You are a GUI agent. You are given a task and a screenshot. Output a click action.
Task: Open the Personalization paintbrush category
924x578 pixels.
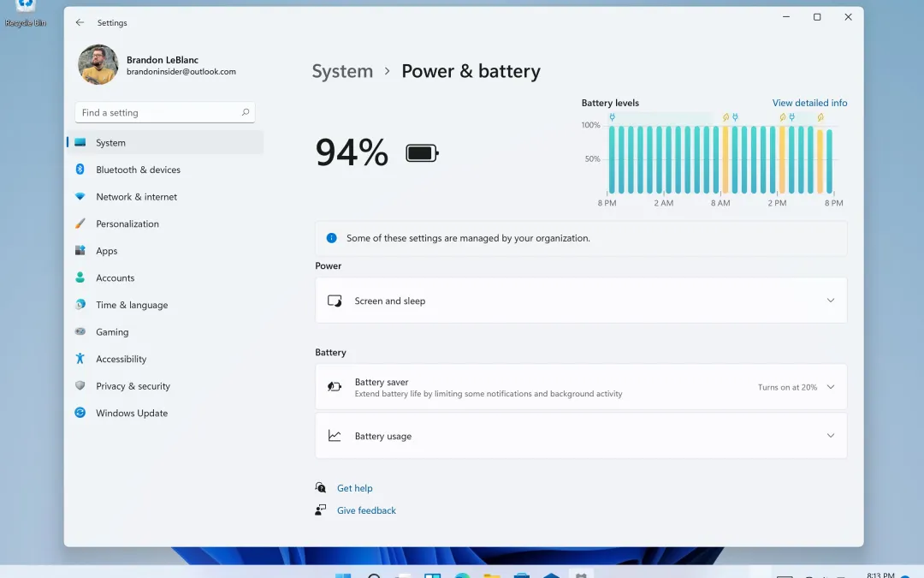tap(165, 223)
